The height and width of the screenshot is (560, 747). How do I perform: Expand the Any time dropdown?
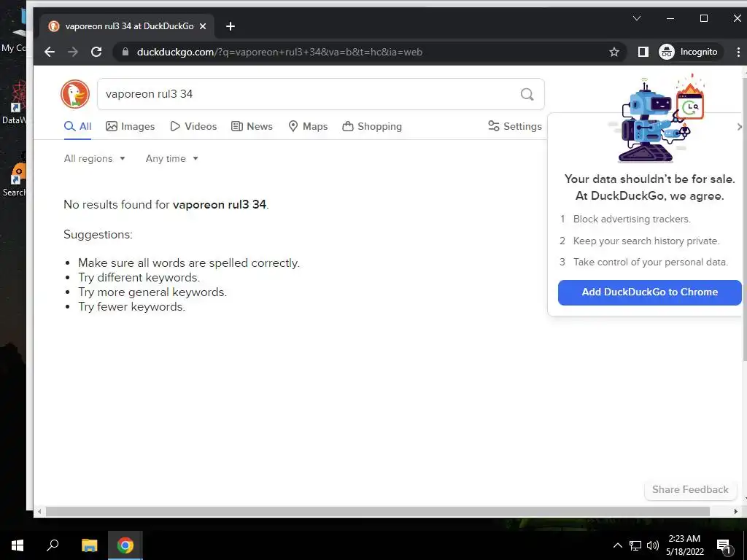[171, 158]
